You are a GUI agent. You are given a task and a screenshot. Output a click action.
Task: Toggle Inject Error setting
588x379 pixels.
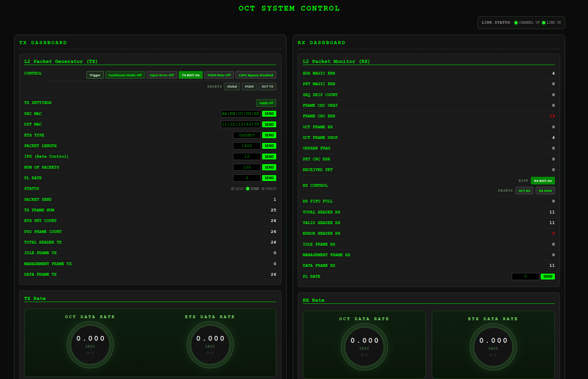pos(162,75)
